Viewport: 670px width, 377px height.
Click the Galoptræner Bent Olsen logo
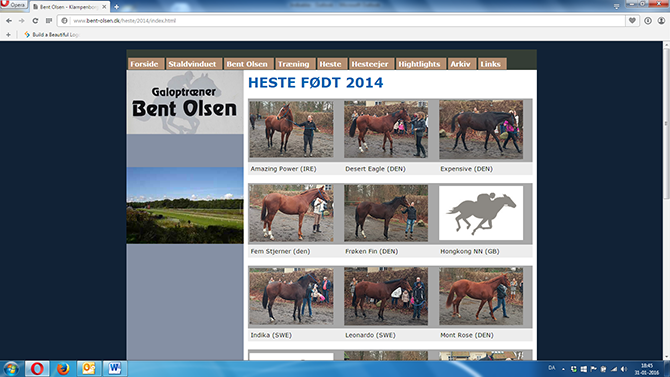pyautogui.click(x=185, y=103)
